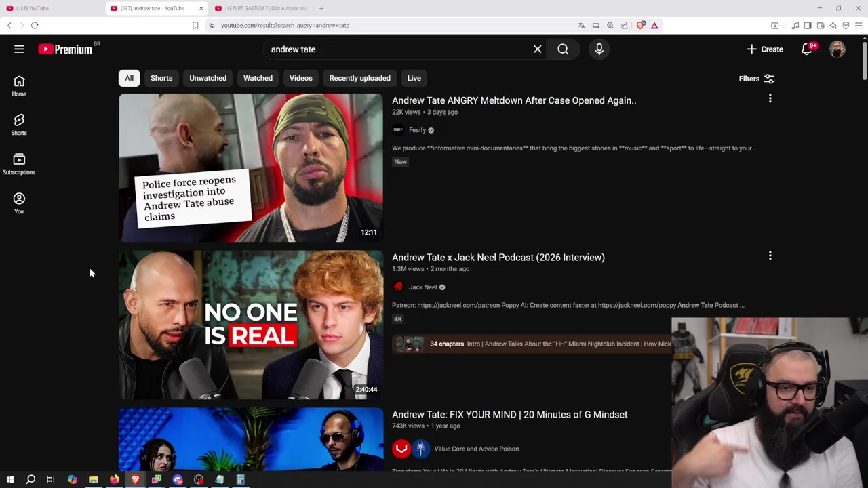
Task: Open a new browser tab
Action: coord(321,8)
